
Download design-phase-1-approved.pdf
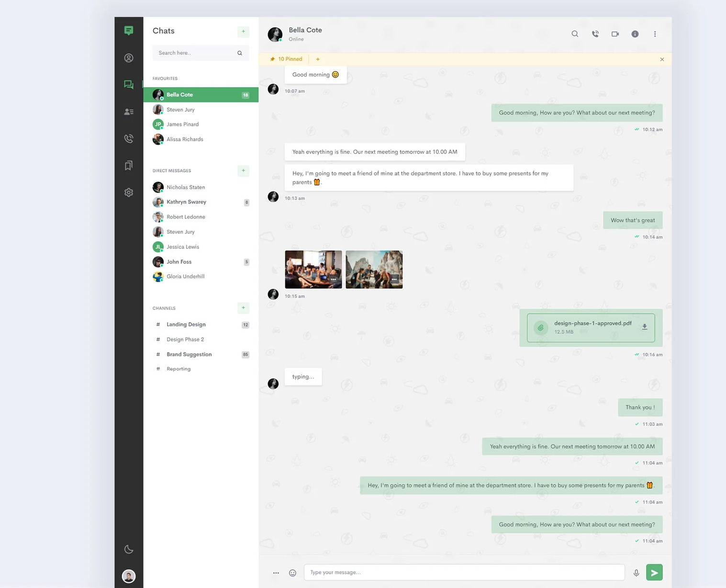645,328
